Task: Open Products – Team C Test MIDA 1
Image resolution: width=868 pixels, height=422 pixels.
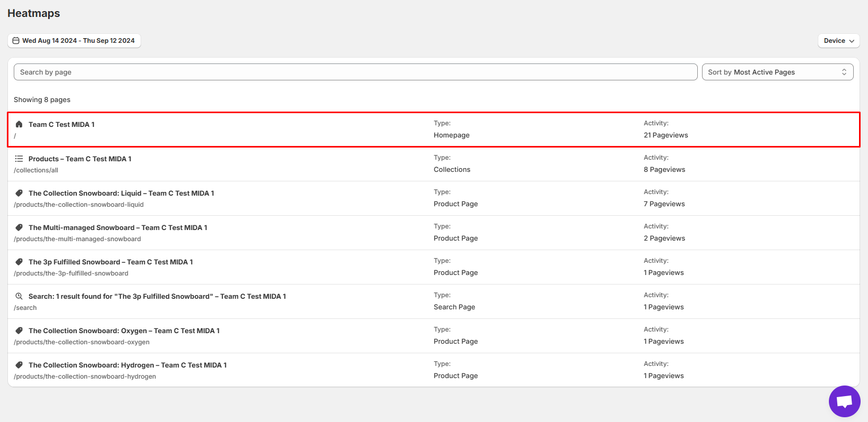Action: [80, 159]
